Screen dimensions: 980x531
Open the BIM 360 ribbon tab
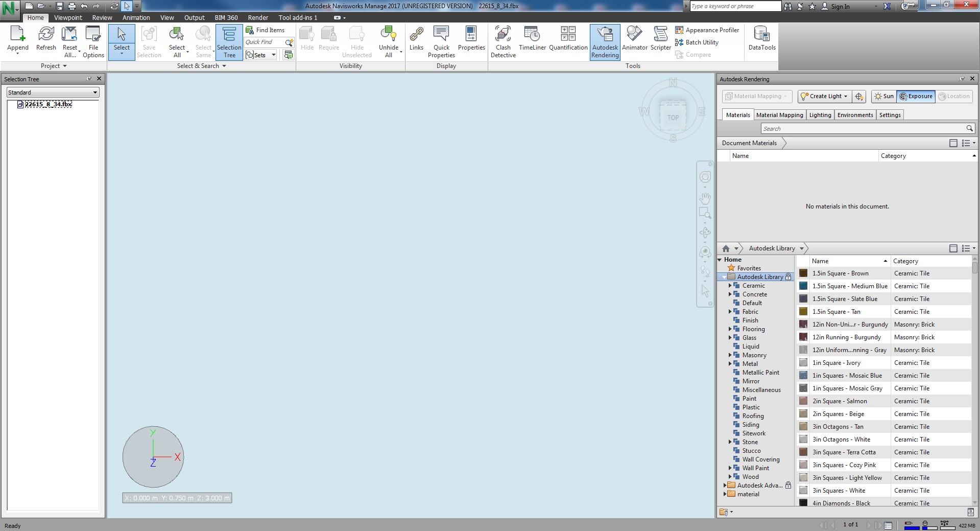226,17
